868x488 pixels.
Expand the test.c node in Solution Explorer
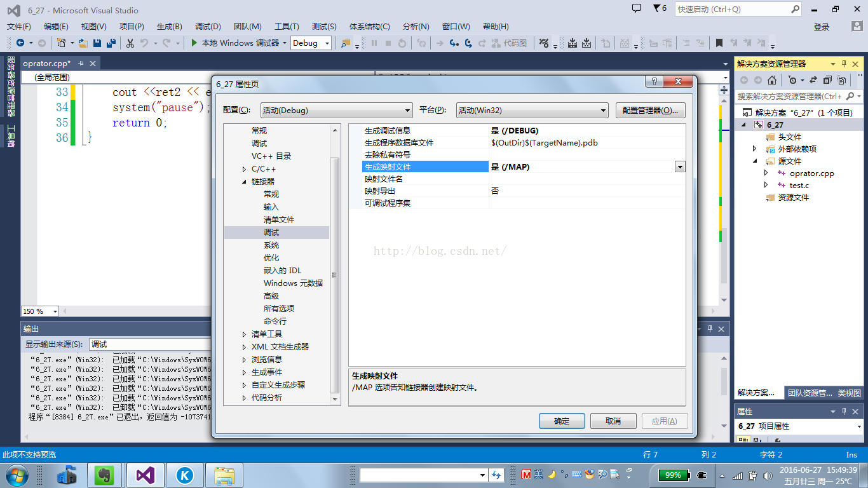click(x=766, y=185)
